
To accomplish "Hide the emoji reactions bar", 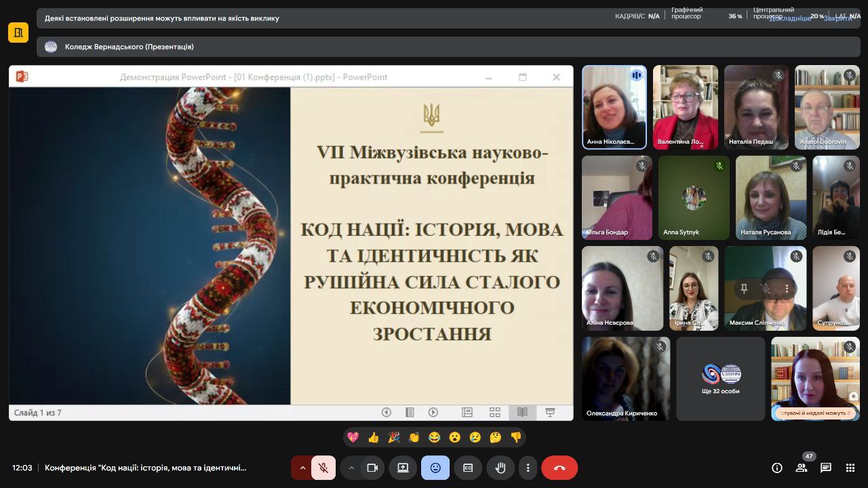I will pyautogui.click(x=435, y=468).
